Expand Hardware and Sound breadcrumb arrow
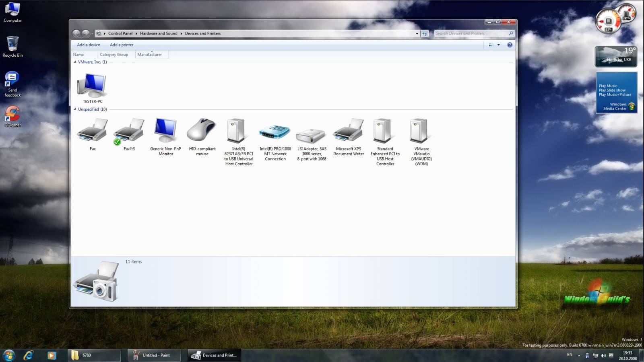Image resolution: width=644 pixels, height=362 pixels. [181, 34]
